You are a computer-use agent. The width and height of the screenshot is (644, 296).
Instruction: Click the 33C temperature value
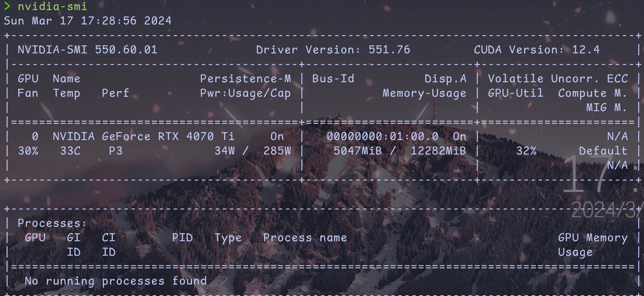[70, 151]
